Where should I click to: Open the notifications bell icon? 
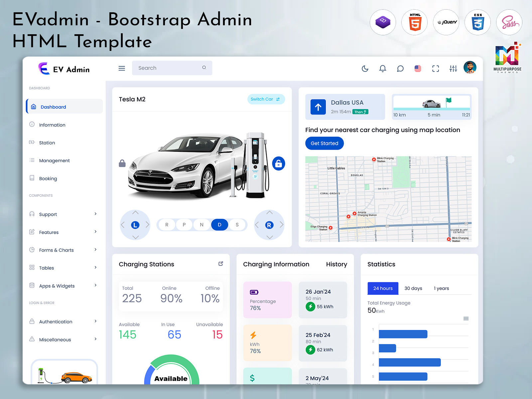pyautogui.click(x=383, y=68)
